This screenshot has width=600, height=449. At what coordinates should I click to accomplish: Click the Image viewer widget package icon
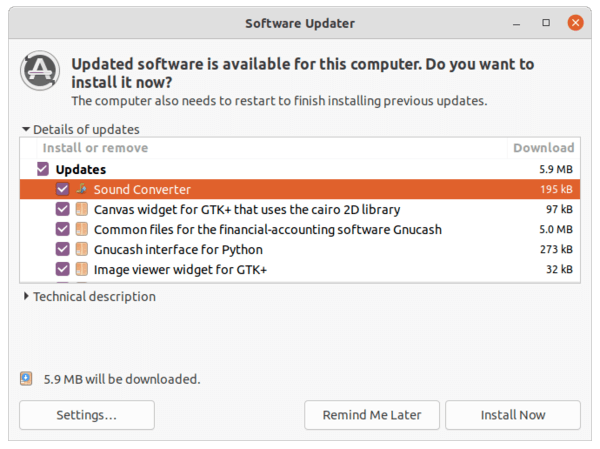coord(82,269)
